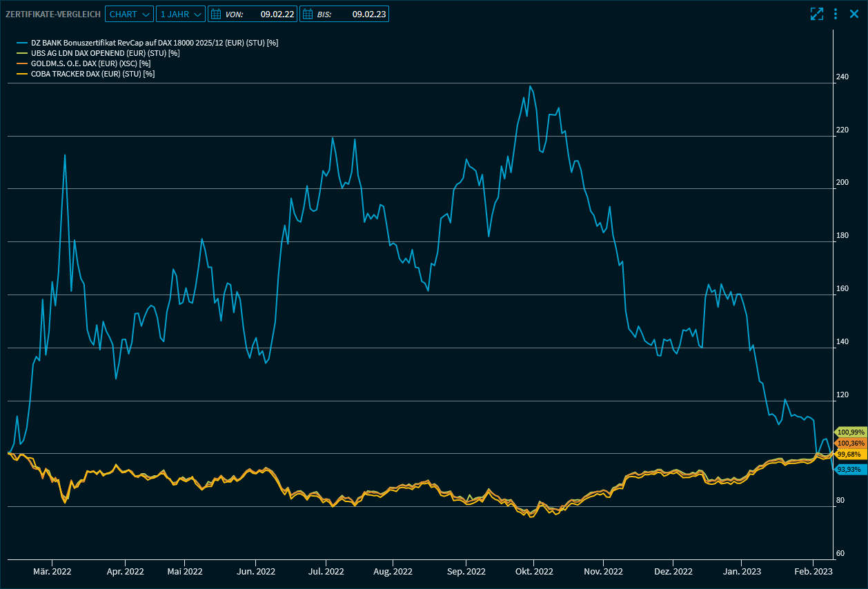Viewport: 868px width, 589px height.
Task: Select the 100,99% green value marker
Action: click(850, 432)
